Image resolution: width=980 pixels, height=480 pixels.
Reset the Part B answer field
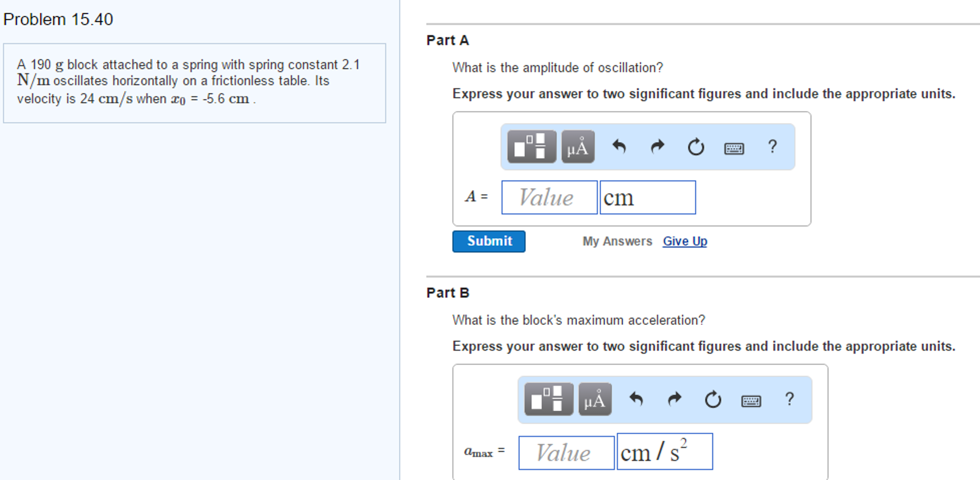pyautogui.click(x=712, y=400)
